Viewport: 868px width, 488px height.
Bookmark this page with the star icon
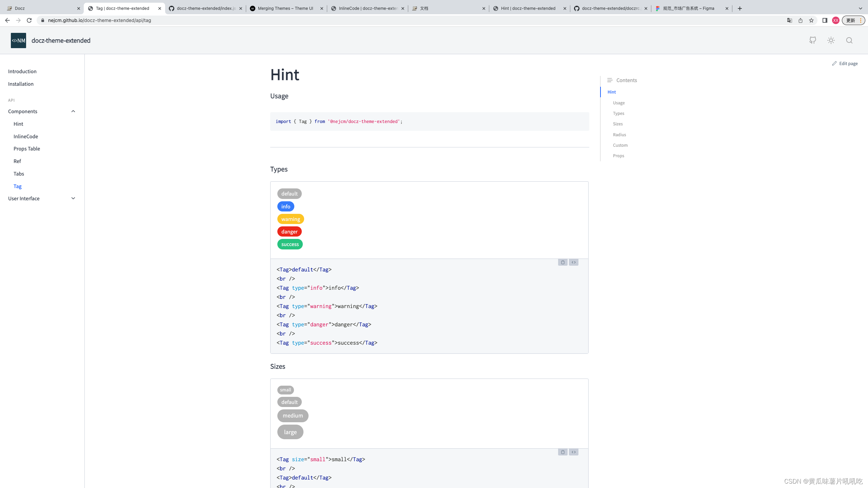(811, 20)
